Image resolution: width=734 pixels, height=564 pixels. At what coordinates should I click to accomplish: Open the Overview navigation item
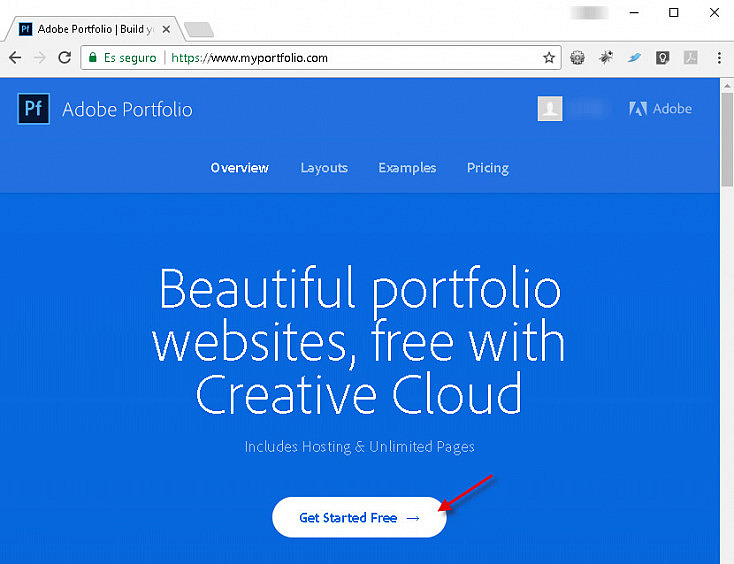pos(240,168)
